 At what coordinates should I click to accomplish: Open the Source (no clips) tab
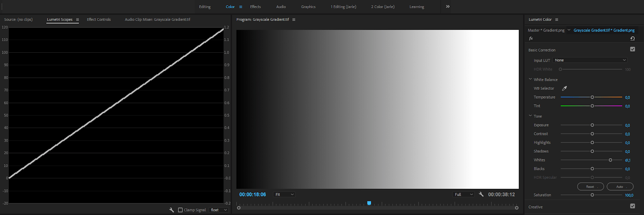pyautogui.click(x=18, y=20)
